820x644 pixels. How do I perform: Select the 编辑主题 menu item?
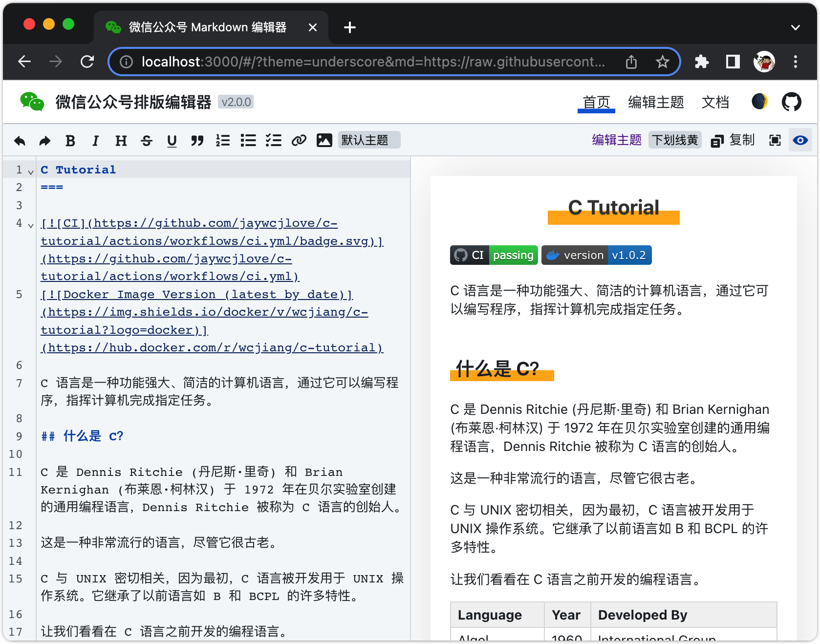coord(655,102)
